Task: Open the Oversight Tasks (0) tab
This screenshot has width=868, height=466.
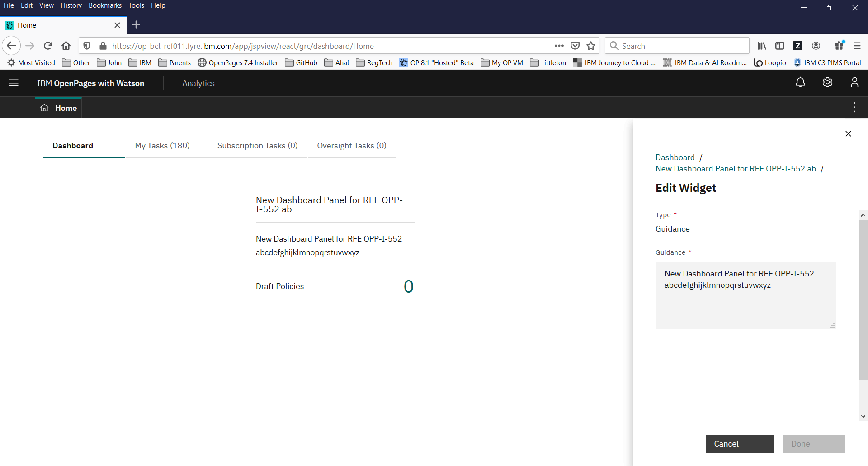Action: (351, 146)
